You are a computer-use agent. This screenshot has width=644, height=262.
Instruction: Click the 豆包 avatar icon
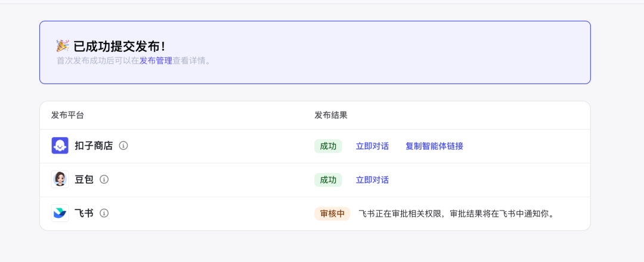(x=60, y=179)
